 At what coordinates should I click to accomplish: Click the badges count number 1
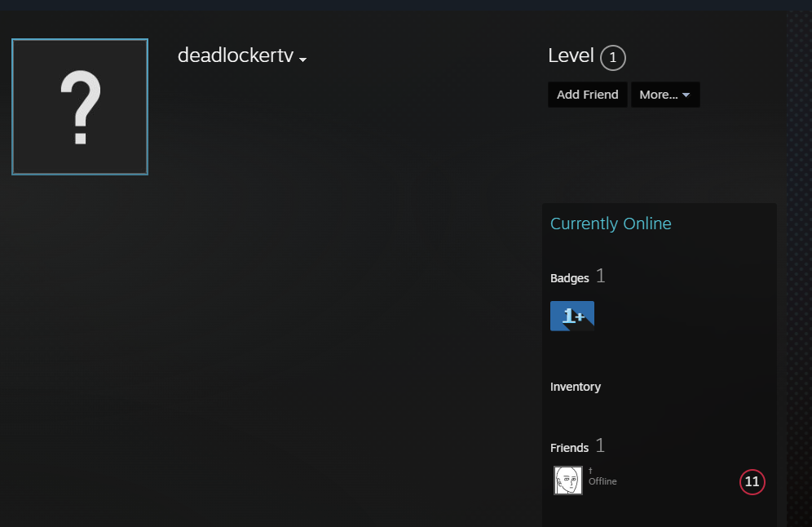pyautogui.click(x=600, y=276)
